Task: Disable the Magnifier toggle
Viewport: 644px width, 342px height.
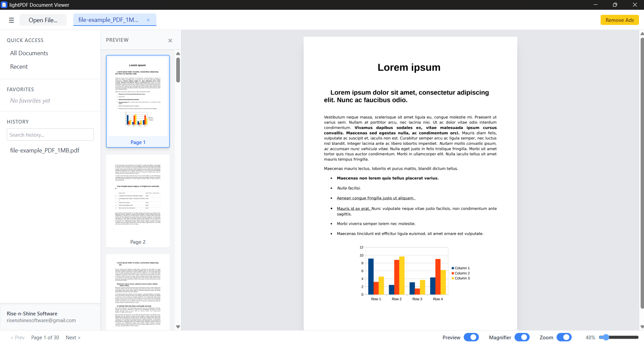Action: (x=523, y=337)
